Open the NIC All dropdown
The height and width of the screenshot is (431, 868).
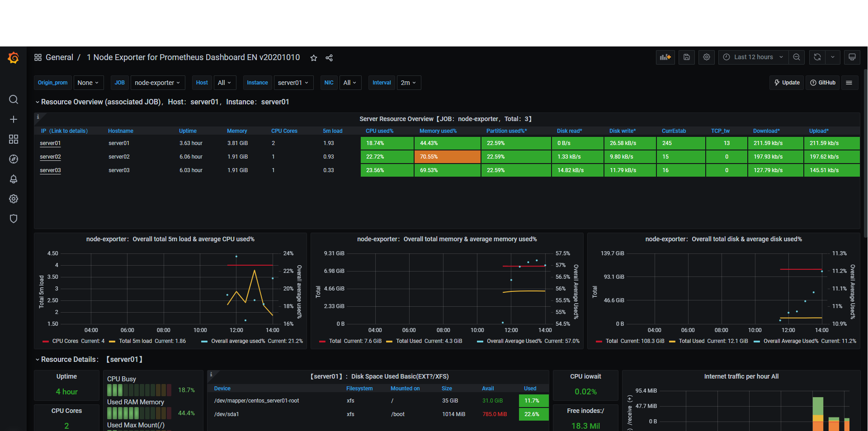[350, 83]
